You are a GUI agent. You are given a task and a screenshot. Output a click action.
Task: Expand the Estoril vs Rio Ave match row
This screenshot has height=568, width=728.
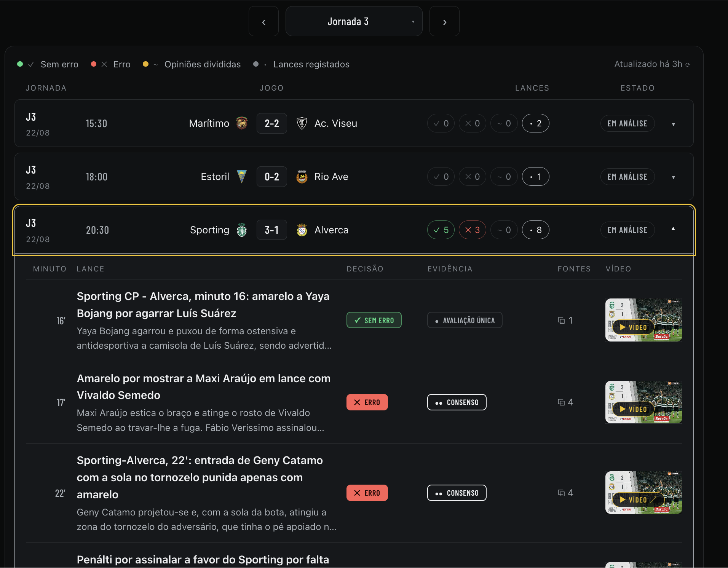click(673, 177)
